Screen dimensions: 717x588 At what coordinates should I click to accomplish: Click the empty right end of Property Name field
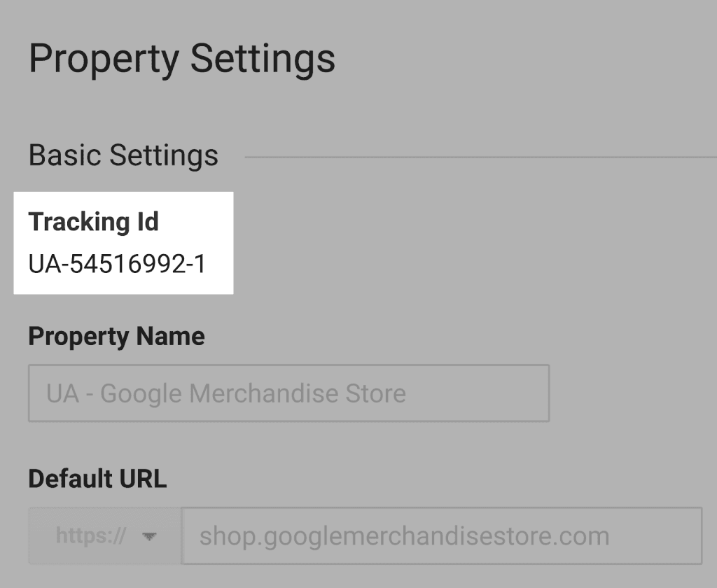pyautogui.click(x=478, y=393)
